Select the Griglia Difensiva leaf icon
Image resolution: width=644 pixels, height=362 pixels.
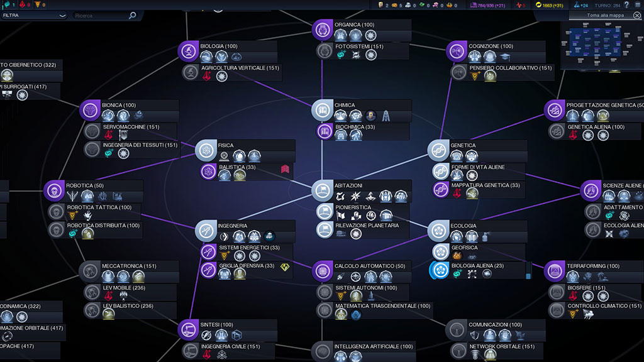pos(208,270)
